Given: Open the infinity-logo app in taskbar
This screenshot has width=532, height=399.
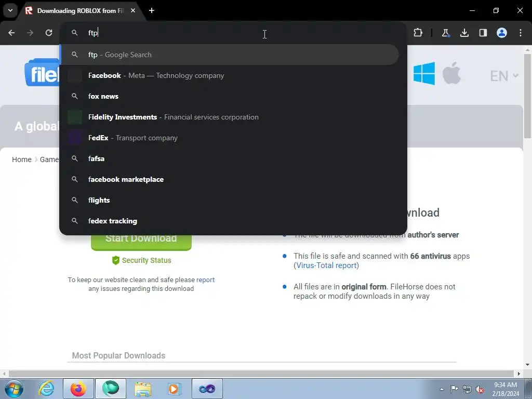Looking at the screenshot, I should coord(207,389).
